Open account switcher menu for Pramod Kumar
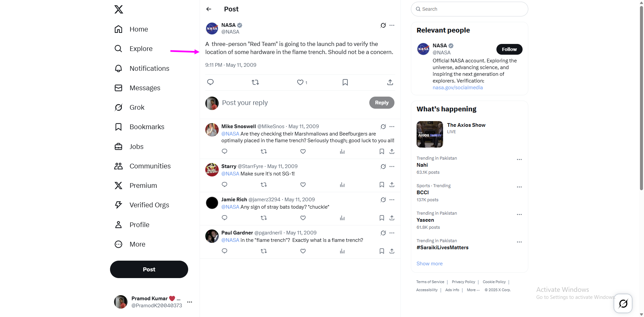Viewport: 644px width, 317px height. pyautogui.click(x=190, y=302)
